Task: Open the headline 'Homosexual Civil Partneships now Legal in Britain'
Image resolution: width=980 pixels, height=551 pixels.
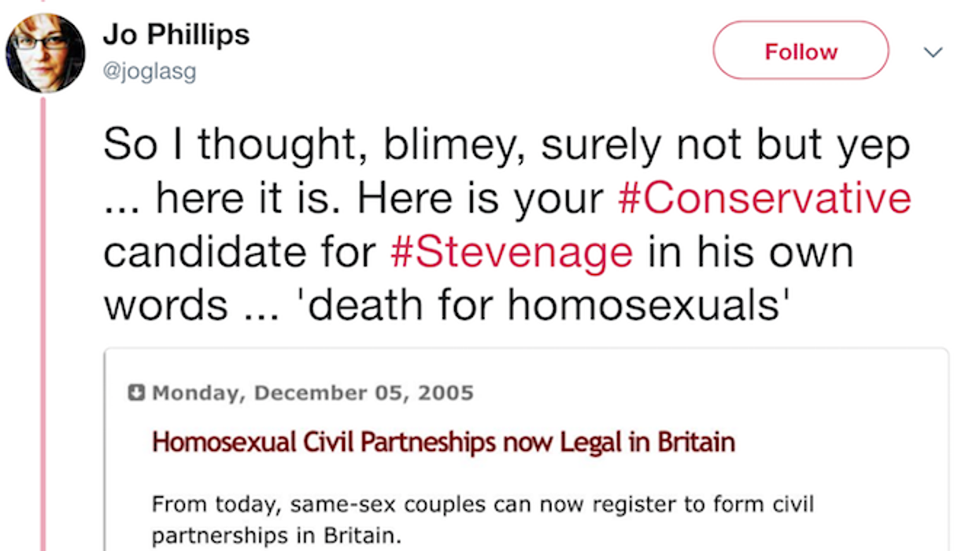Action: pos(443,442)
